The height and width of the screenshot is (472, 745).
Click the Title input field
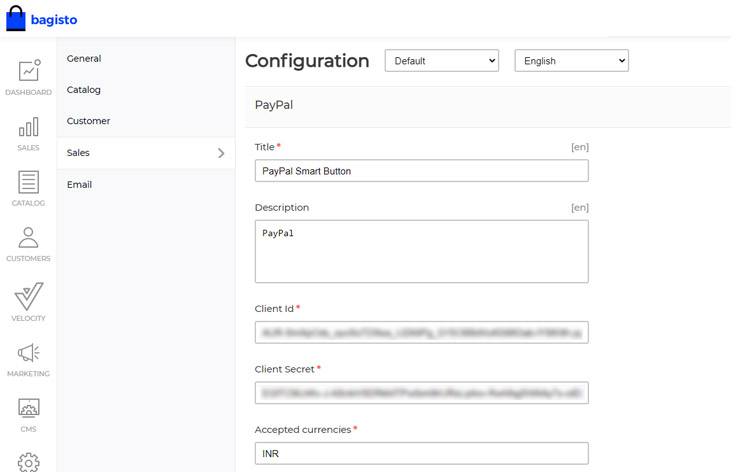pos(421,171)
